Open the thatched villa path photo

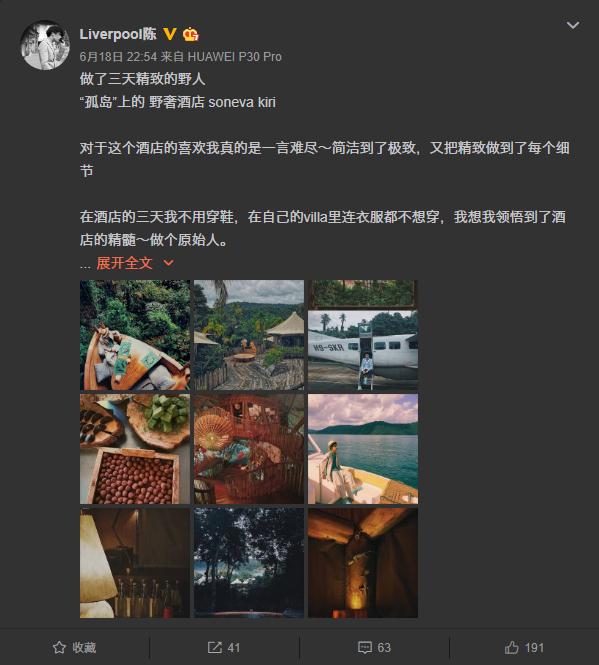pos(249,335)
